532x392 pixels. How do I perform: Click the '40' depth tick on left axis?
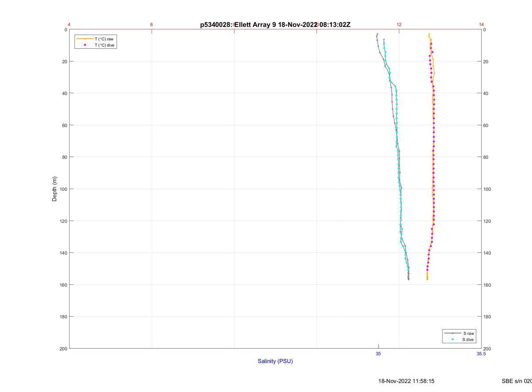(64, 93)
